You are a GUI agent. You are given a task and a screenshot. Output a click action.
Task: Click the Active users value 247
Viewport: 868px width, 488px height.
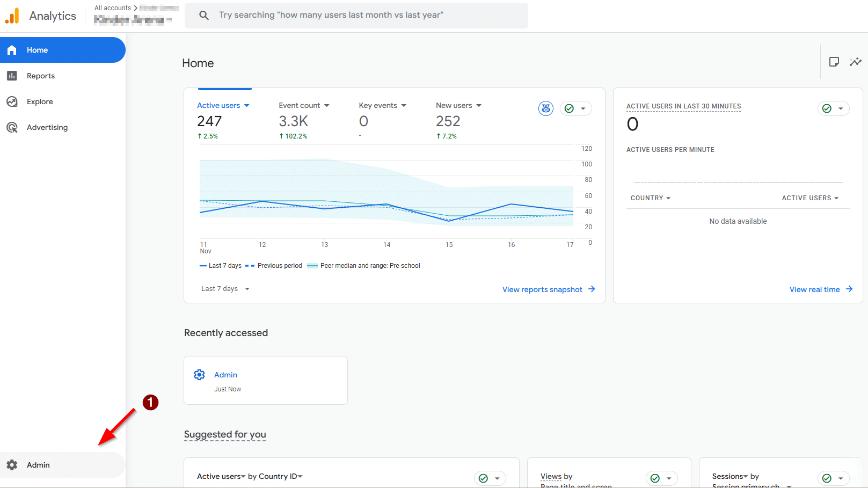click(x=209, y=121)
